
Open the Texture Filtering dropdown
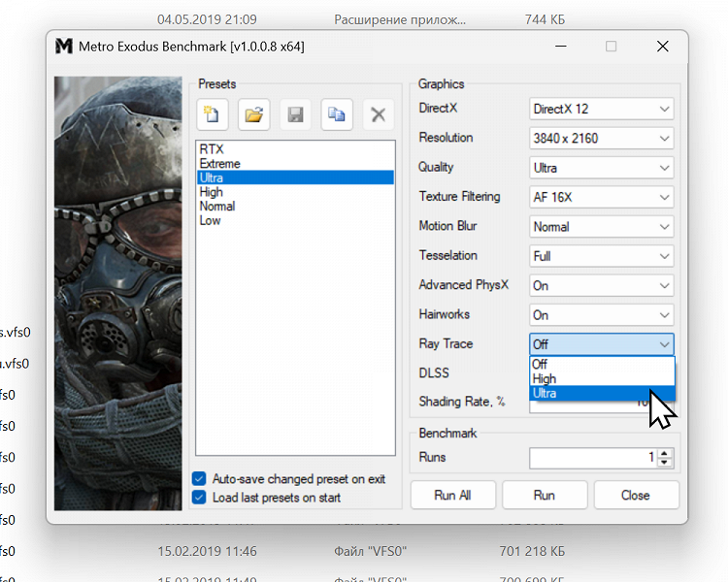click(x=602, y=197)
